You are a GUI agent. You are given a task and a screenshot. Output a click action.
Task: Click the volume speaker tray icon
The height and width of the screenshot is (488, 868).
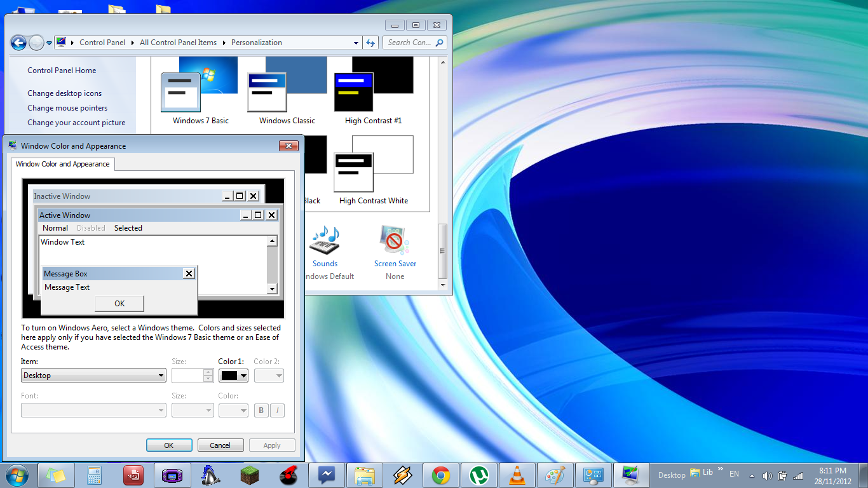tap(767, 475)
